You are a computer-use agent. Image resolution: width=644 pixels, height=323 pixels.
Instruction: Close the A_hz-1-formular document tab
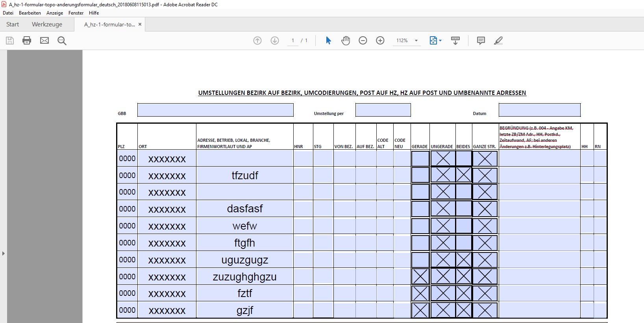coord(140,24)
